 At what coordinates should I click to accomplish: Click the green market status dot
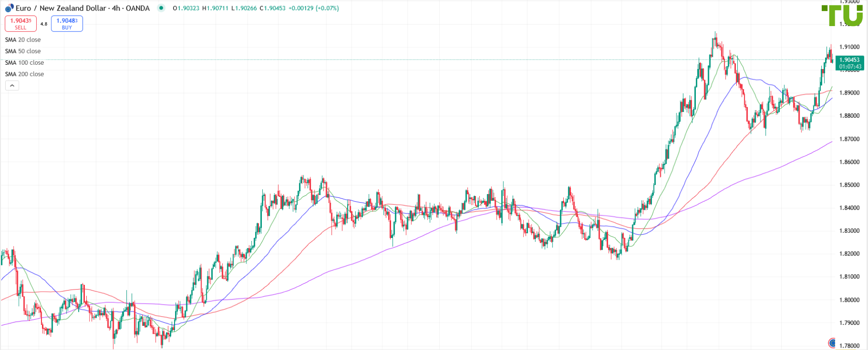tap(162, 8)
